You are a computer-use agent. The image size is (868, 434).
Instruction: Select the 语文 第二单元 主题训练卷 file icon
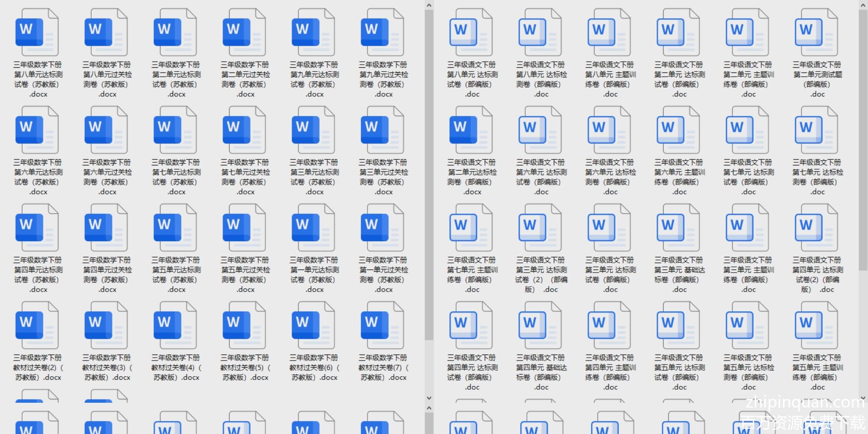747,32
